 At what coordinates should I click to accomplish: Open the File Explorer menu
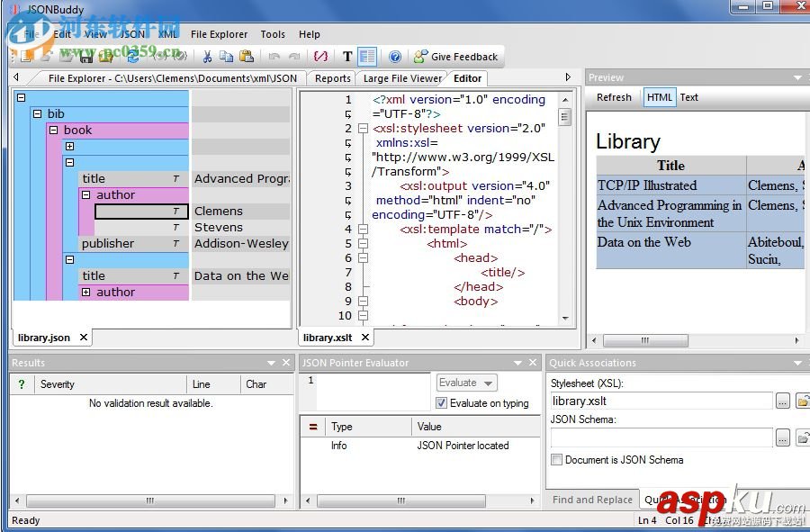point(219,34)
